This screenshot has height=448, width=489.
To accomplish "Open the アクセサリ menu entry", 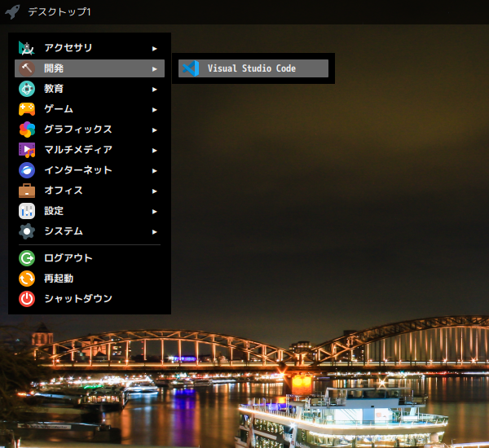I will pos(90,48).
